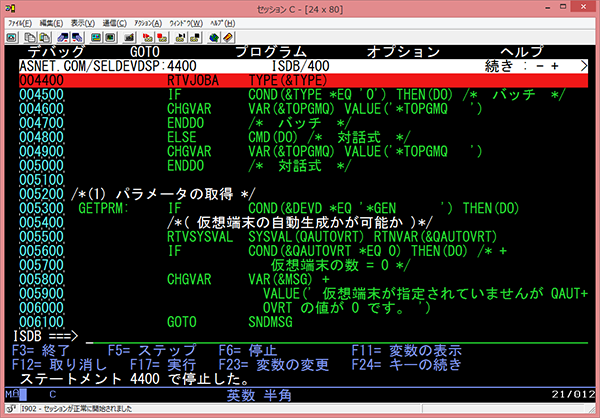
Task: Click the Paste clipboard toolbar icon
Action: tap(44, 35)
